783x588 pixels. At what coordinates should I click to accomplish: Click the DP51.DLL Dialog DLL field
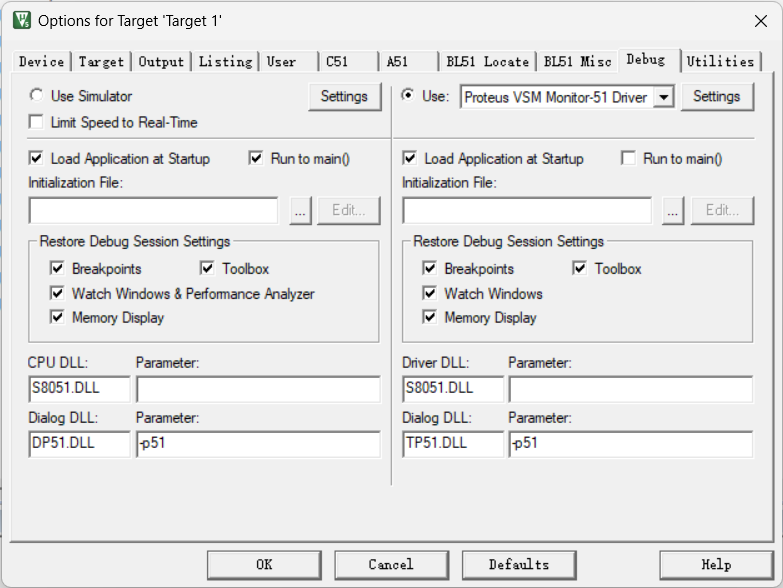79,444
